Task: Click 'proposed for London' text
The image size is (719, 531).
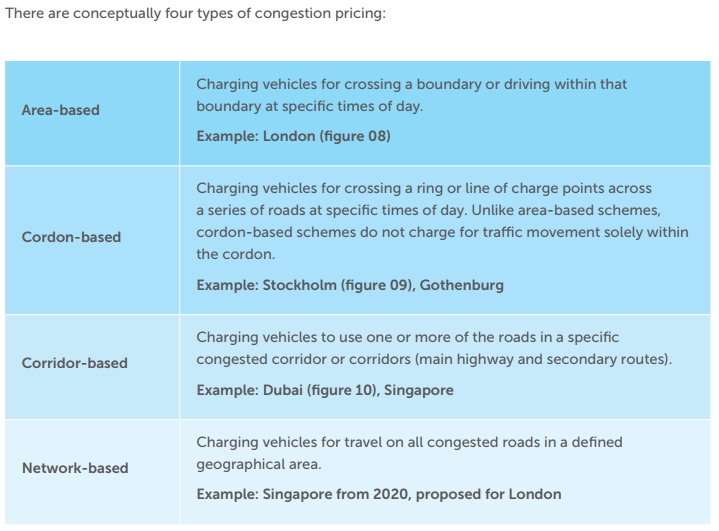Action: pos(488,494)
